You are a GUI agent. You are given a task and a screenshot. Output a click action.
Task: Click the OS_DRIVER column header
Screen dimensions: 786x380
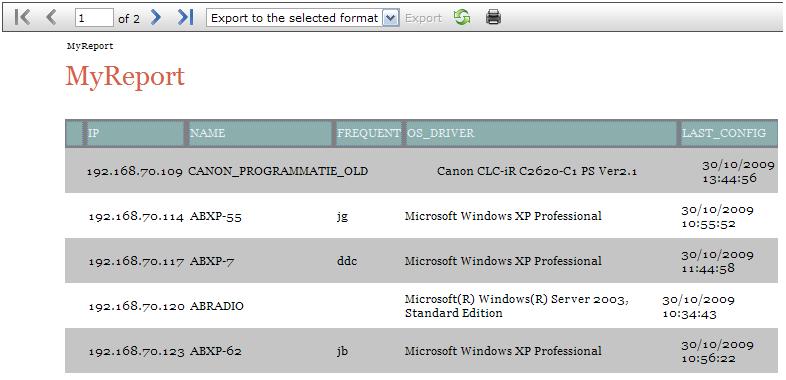pos(541,133)
